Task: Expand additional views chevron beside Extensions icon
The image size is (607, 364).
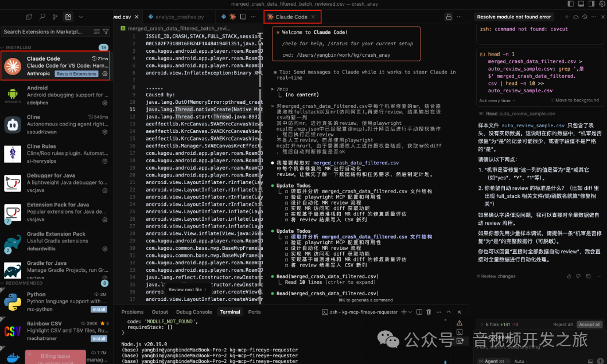Action: point(81,17)
